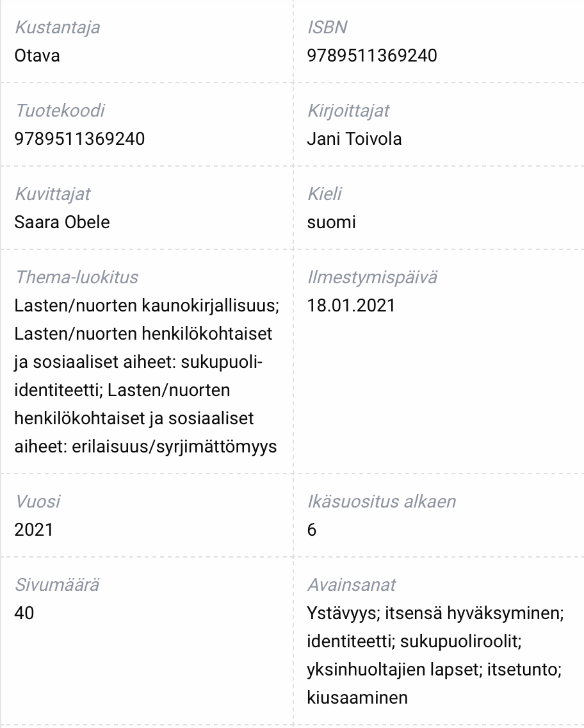Click author name Jani Toivola

coord(354,139)
